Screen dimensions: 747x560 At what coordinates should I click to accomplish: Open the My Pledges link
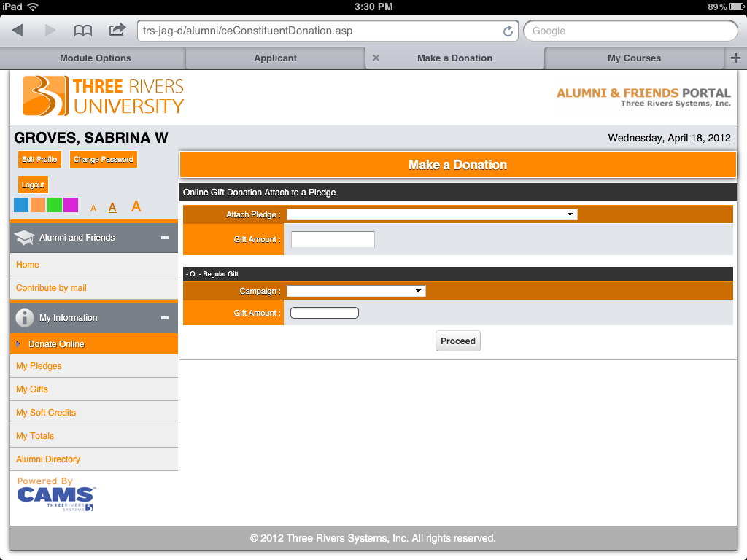coord(39,366)
